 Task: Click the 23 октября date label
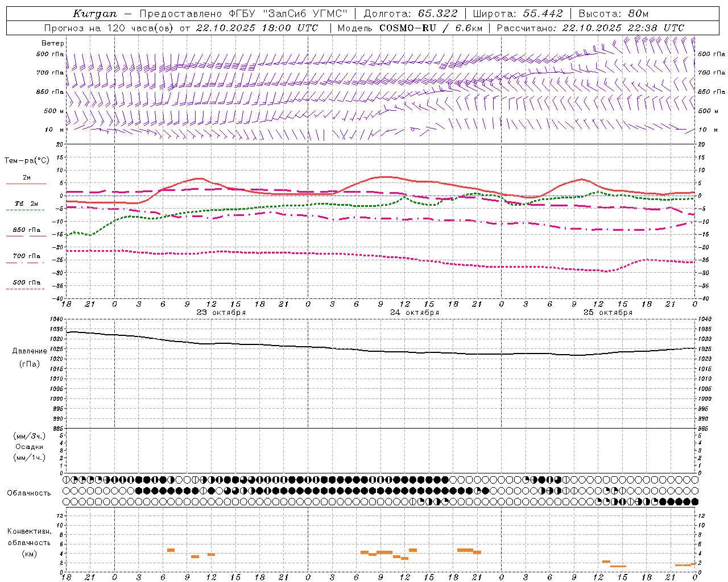(221, 313)
